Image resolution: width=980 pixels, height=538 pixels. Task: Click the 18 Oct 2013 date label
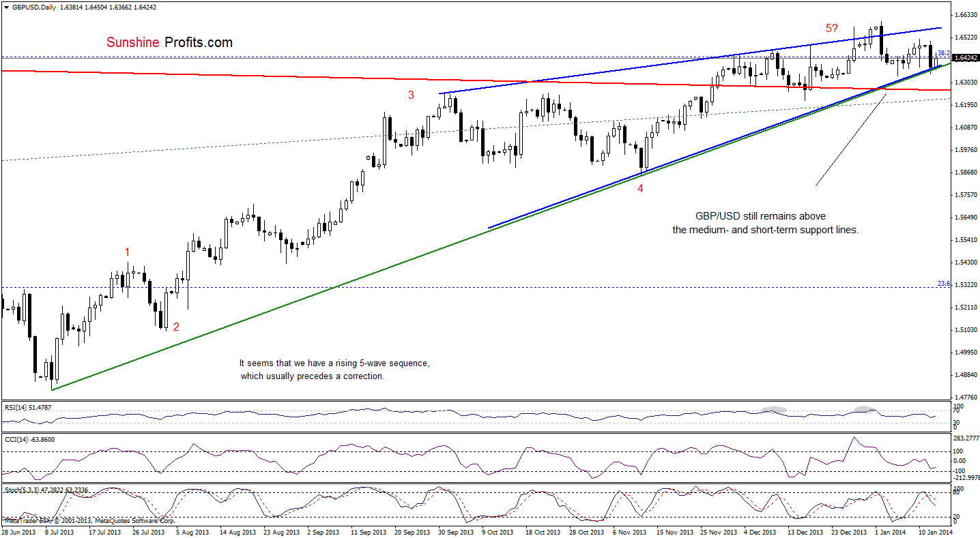543,531
